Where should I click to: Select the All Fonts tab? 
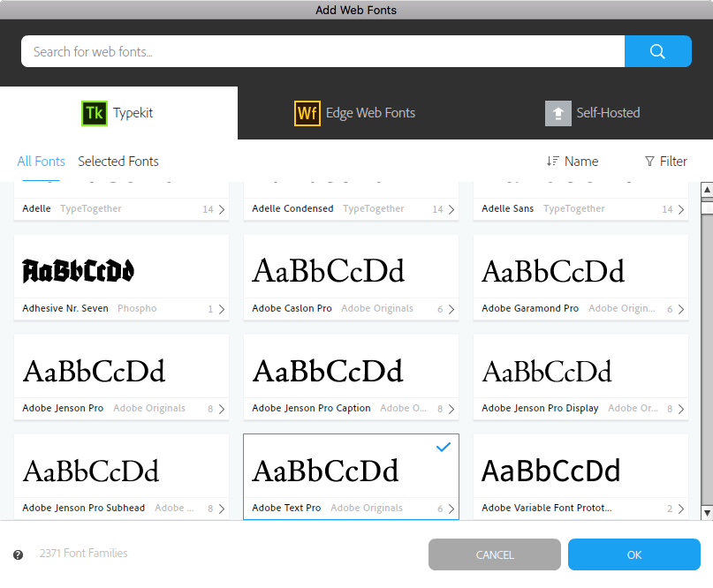(x=41, y=162)
